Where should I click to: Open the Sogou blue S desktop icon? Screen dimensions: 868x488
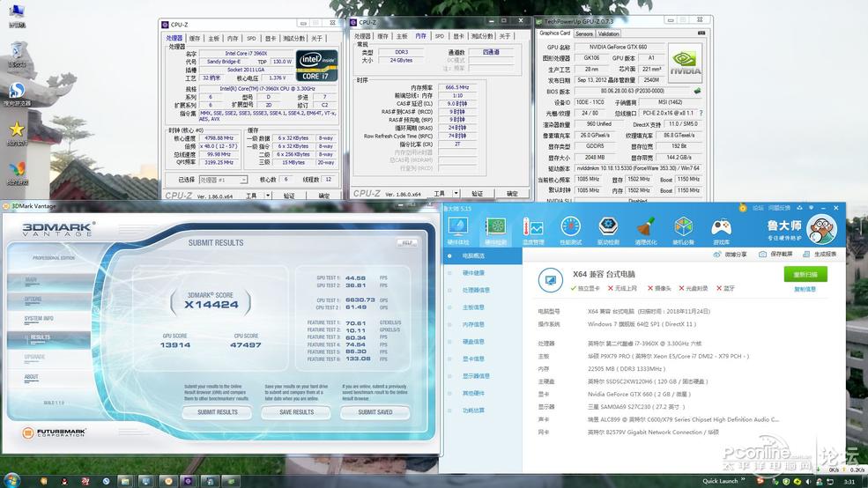(17, 93)
